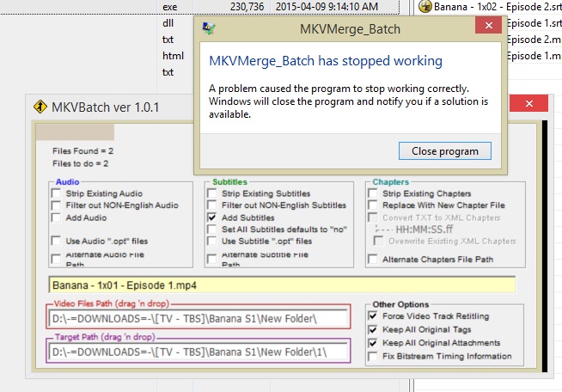Enable Fix Bitstream Timing Information
The height and width of the screenshot is (392, 562).
click(x=373, y=356)
